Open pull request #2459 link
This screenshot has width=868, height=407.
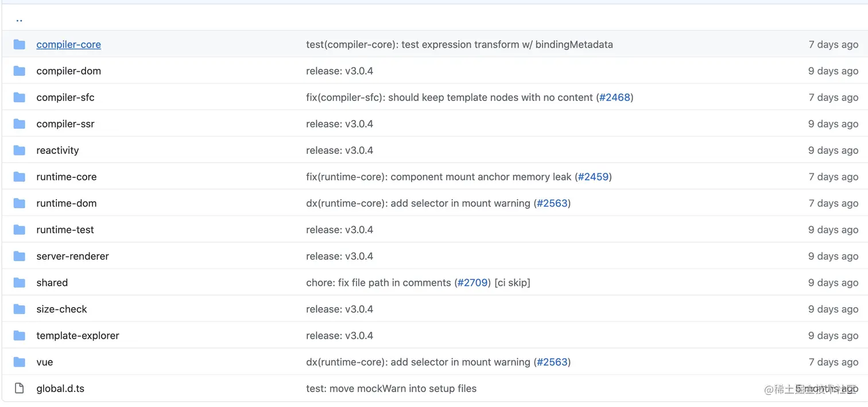coord(593,177)
